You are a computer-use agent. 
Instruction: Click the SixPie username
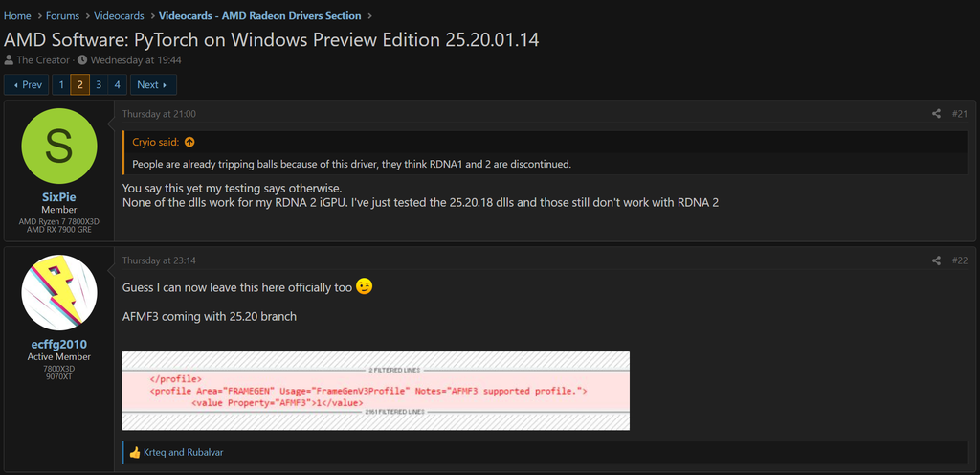59,197
